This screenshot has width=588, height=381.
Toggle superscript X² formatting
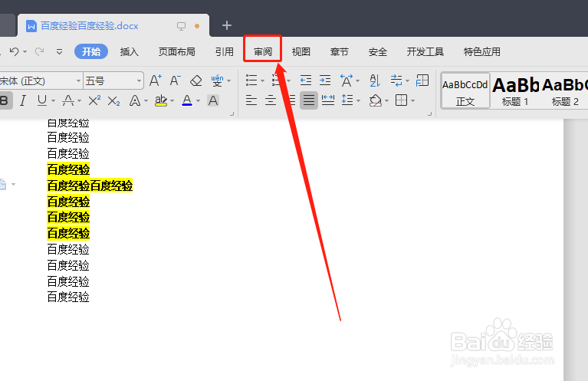(94, 100)
